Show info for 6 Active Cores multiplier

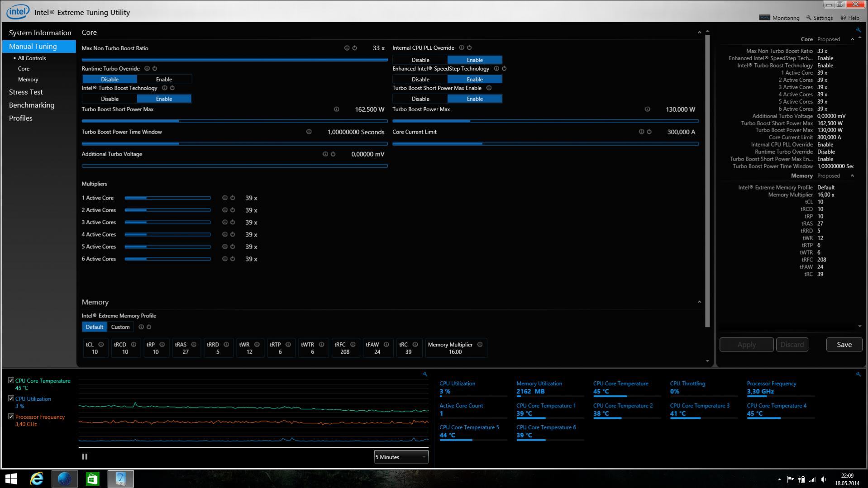[x=224, y=259]
